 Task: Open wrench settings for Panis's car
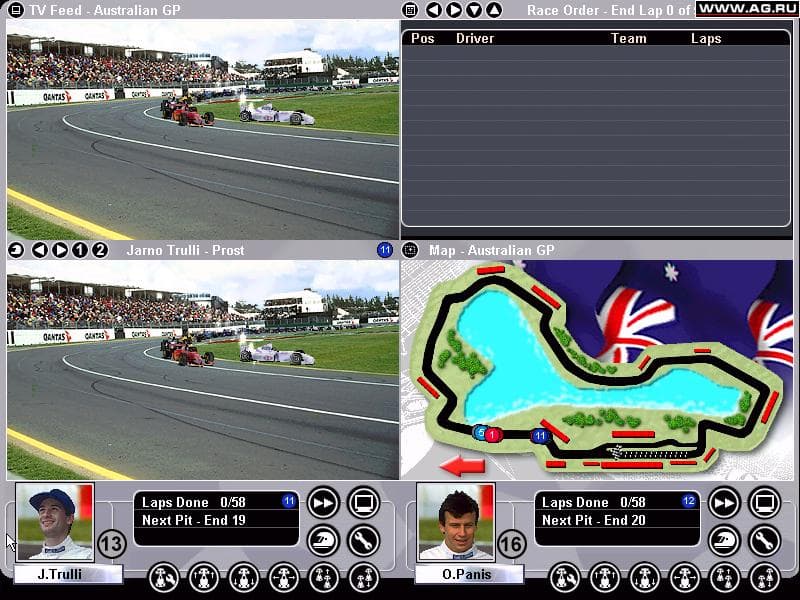tap(765, 540)
